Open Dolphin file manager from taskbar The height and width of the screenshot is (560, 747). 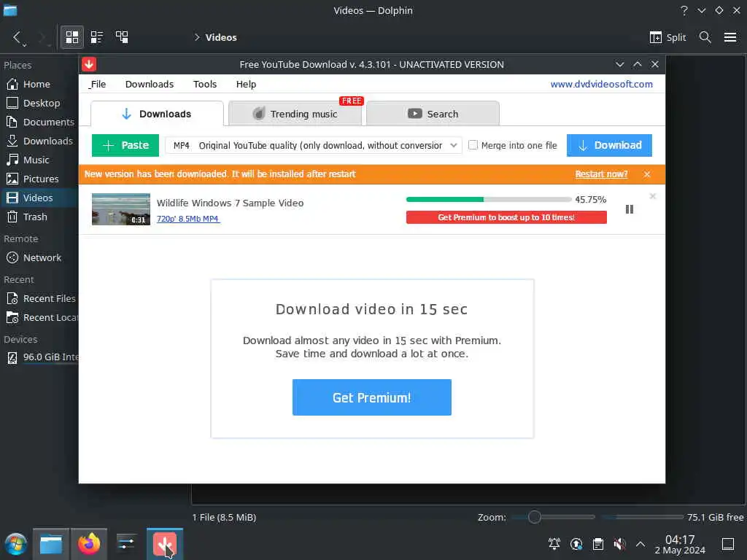click(51, 544)
